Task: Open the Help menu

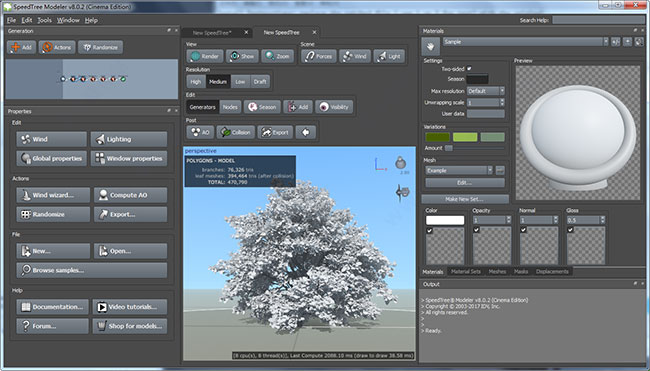Action: click(x=91, y=20)
